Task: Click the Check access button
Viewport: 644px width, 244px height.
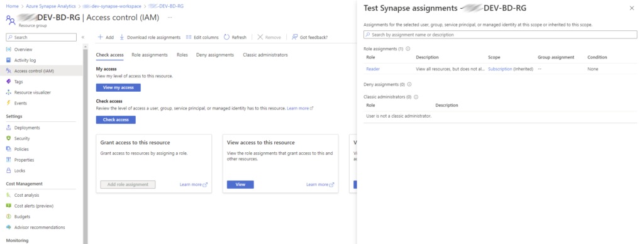Action: 116,119
